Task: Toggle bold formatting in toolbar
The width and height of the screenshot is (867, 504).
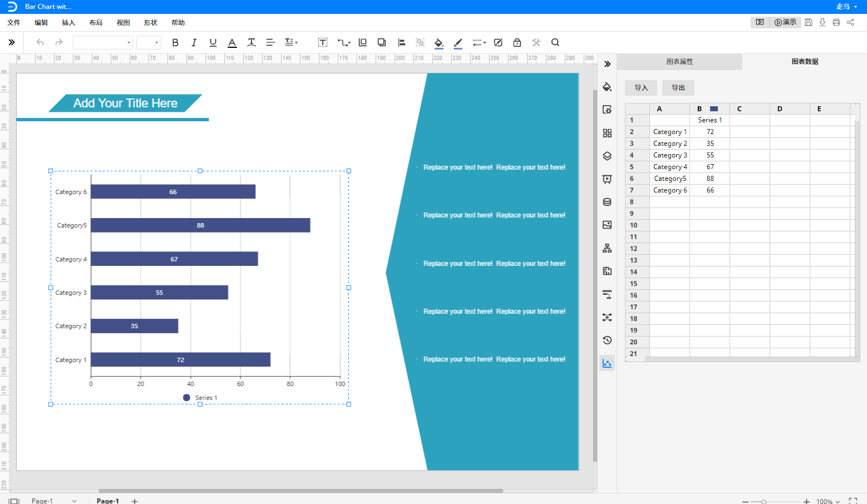Action: [x=175, y=43]
